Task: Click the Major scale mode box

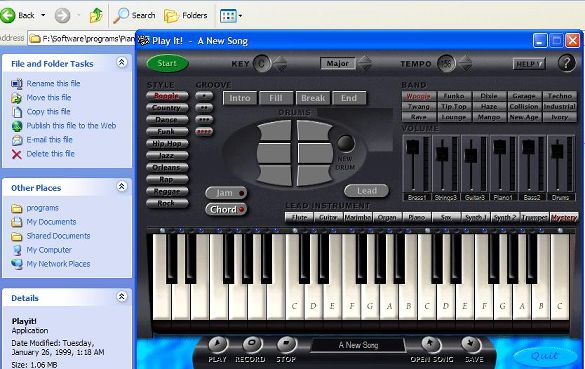Action: click(338, 63)
